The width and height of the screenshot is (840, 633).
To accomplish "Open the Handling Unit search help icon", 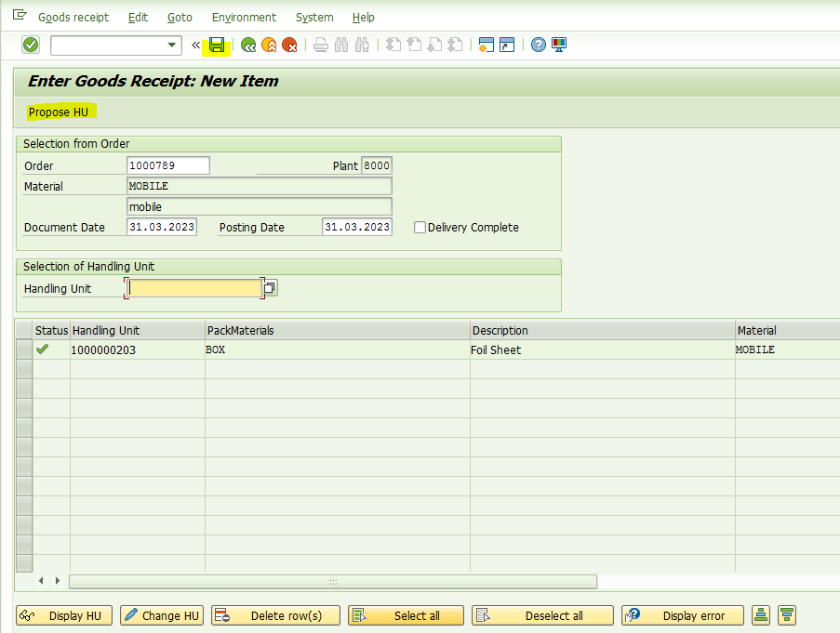I will (x=270, y=288).
